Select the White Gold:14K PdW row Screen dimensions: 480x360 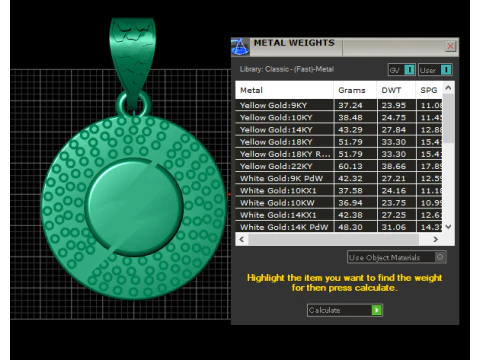339,227
